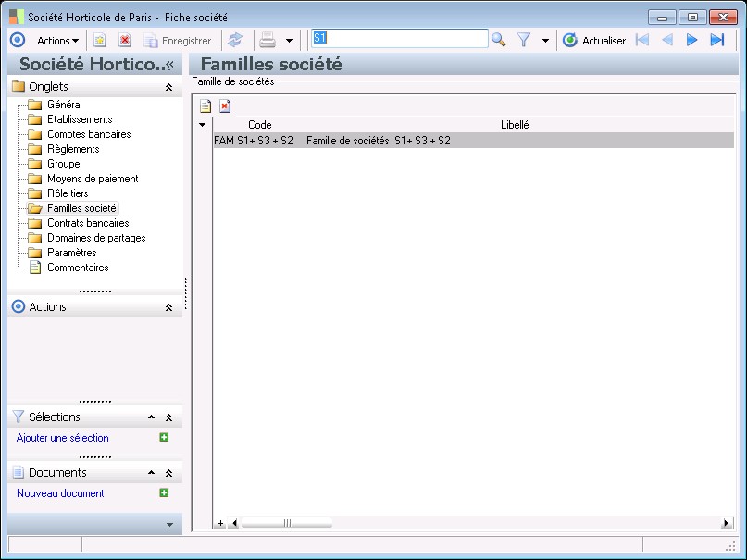Click the Nouveau document link
This screenshot has width=747, height=560.
click(x=60, y=493)
